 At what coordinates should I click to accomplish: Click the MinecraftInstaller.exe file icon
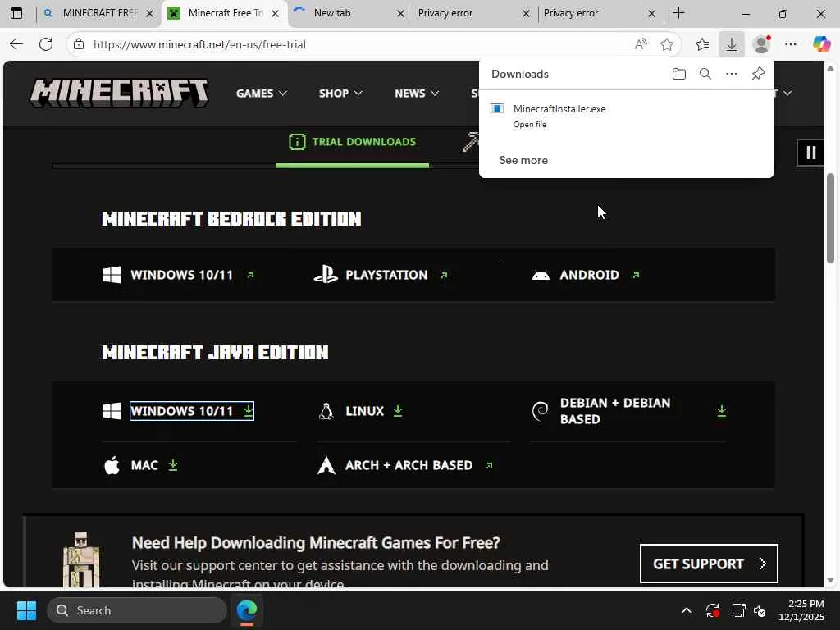click(x=497, y=109)
